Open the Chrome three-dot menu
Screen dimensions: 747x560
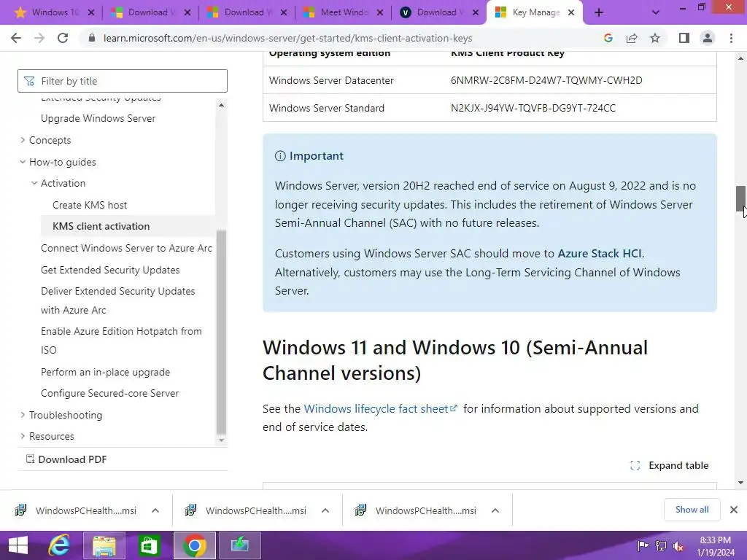click(731, 38)
